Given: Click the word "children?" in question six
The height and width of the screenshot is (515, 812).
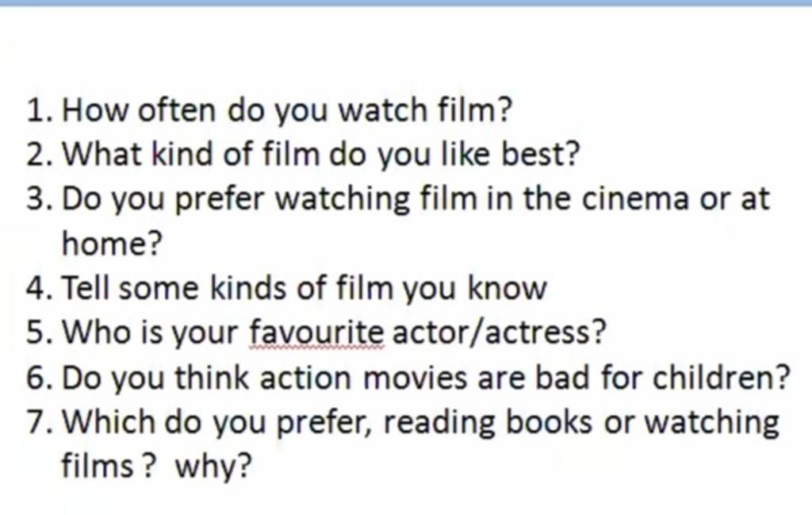Looking at the screenshot, I should pyautogui.click(x=722, y=377).
